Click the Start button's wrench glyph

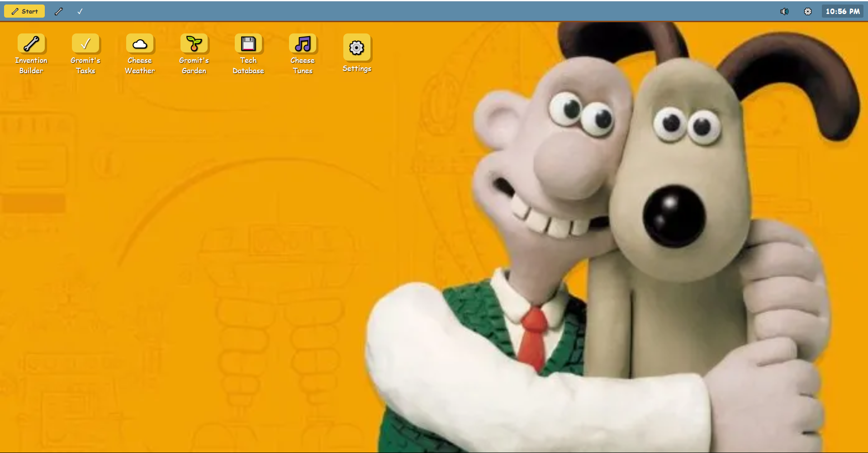click(14, 11)
